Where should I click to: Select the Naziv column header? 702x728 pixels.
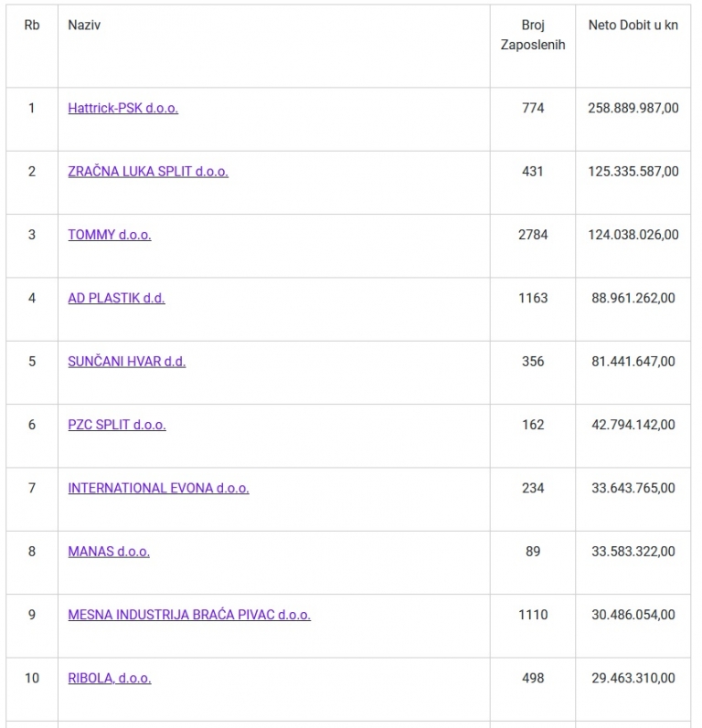(x=84, y=25)
